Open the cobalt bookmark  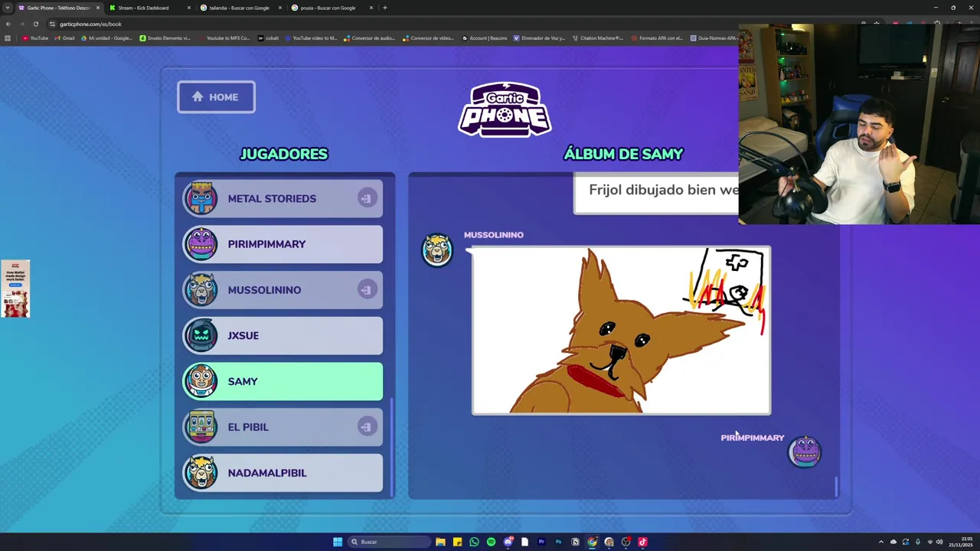269,38
